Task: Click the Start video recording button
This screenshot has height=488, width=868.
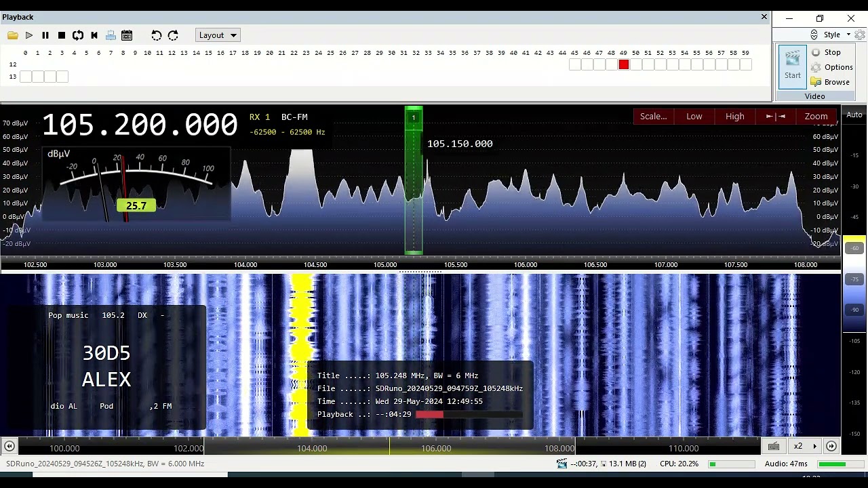Action: [793, 66]
